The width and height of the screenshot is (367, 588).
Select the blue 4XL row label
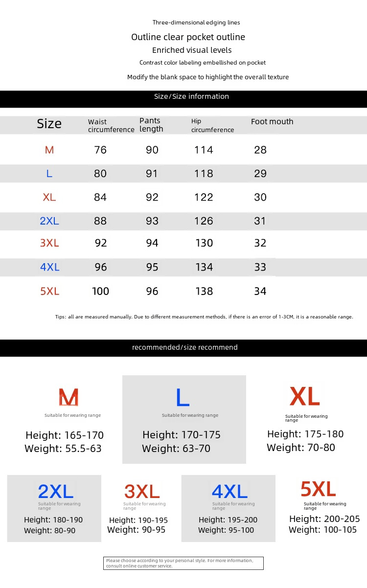tap(49, 267)
